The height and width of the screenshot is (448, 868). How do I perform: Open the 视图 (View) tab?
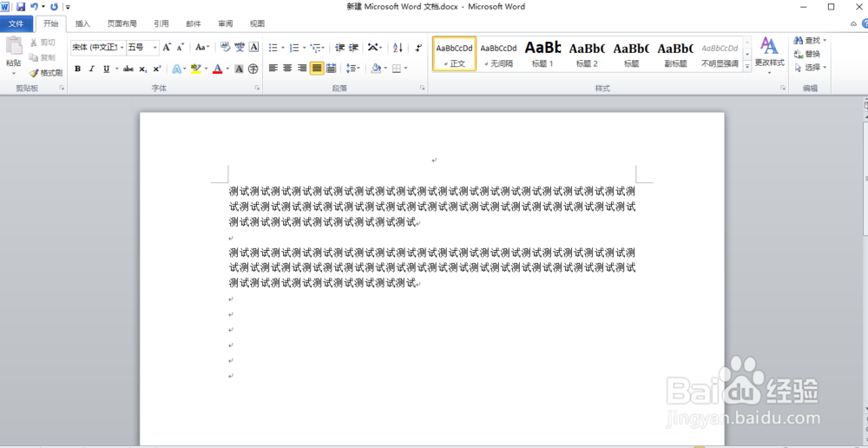pos(258,23)
